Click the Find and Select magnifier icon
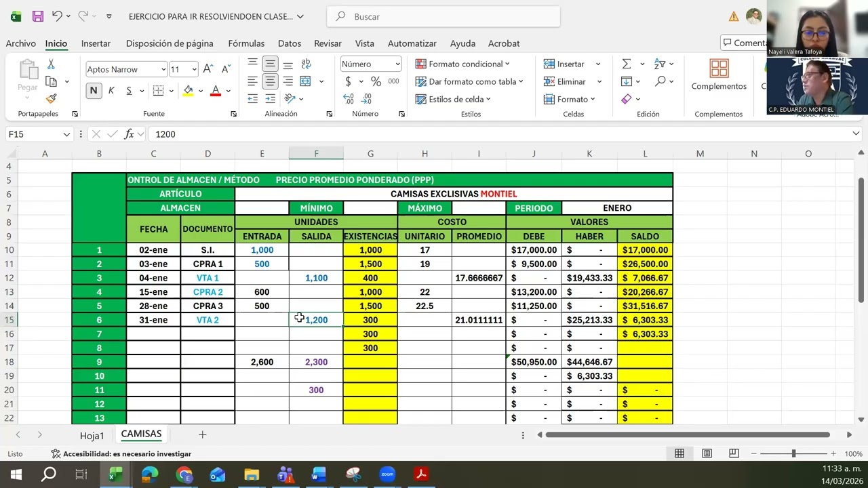 (660, 81)
